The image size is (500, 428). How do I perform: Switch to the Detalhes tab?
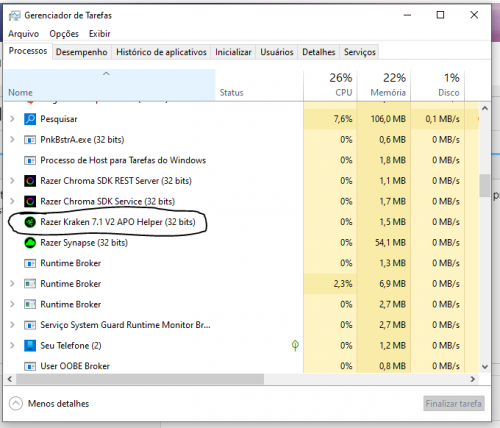(x=319, y=52)
